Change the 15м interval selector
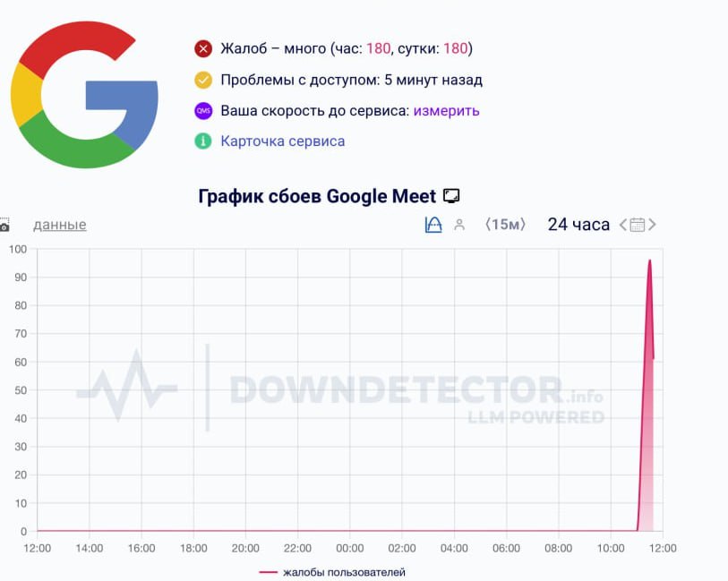The image size is (728, 581). 505,225
